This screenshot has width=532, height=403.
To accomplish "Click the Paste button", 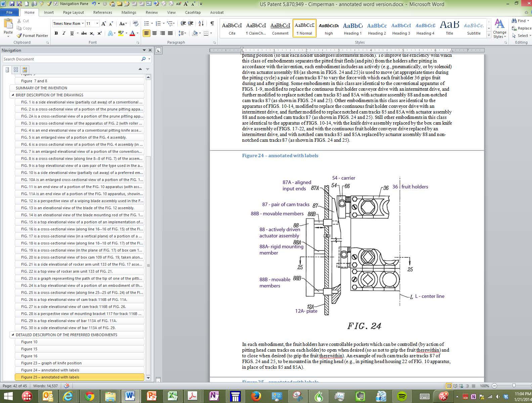I will tap(8, 28).
